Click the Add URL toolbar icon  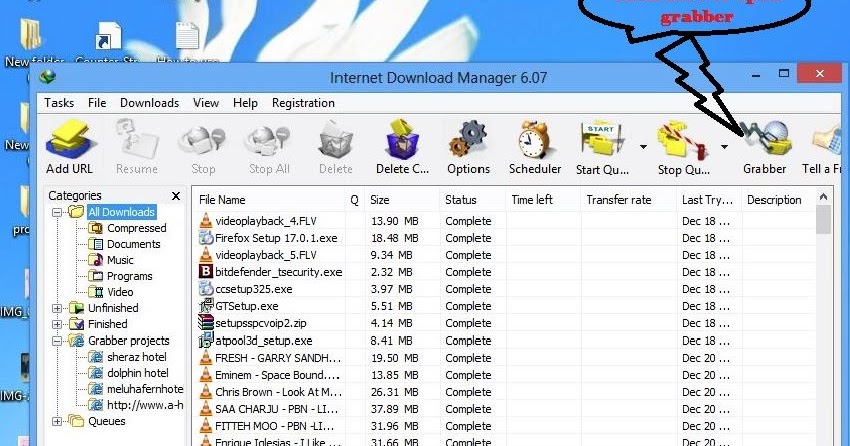pos(70,141)
